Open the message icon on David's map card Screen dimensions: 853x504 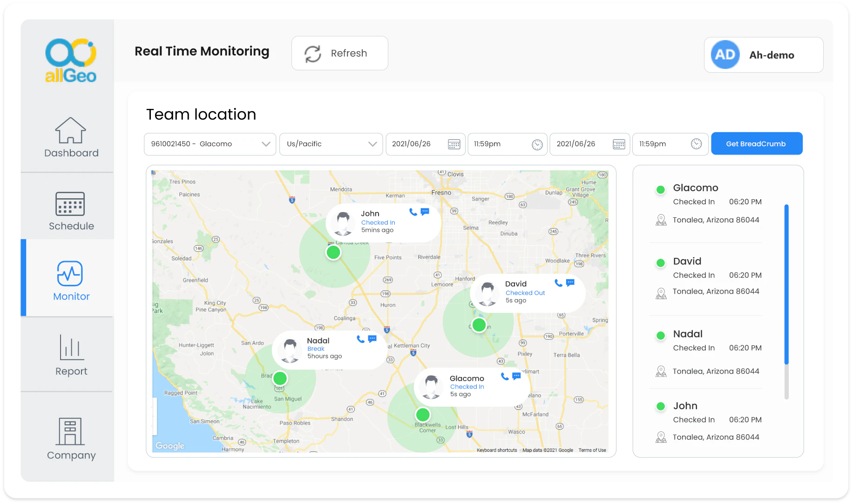click(x=570, y=282)
